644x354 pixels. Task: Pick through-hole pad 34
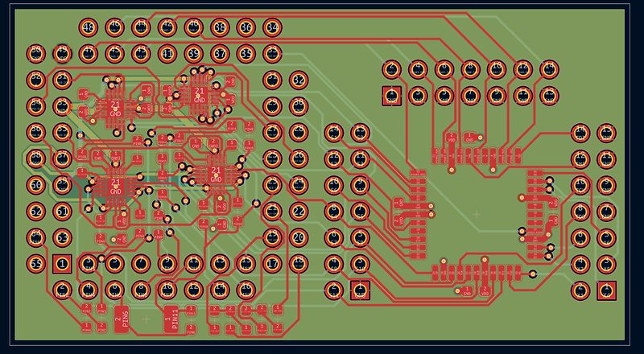272,27
